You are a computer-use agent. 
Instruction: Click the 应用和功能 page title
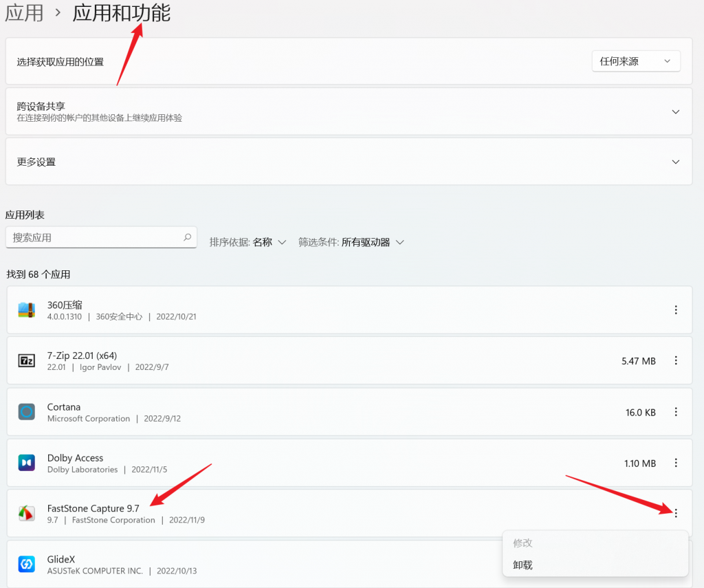coord(122,12)
